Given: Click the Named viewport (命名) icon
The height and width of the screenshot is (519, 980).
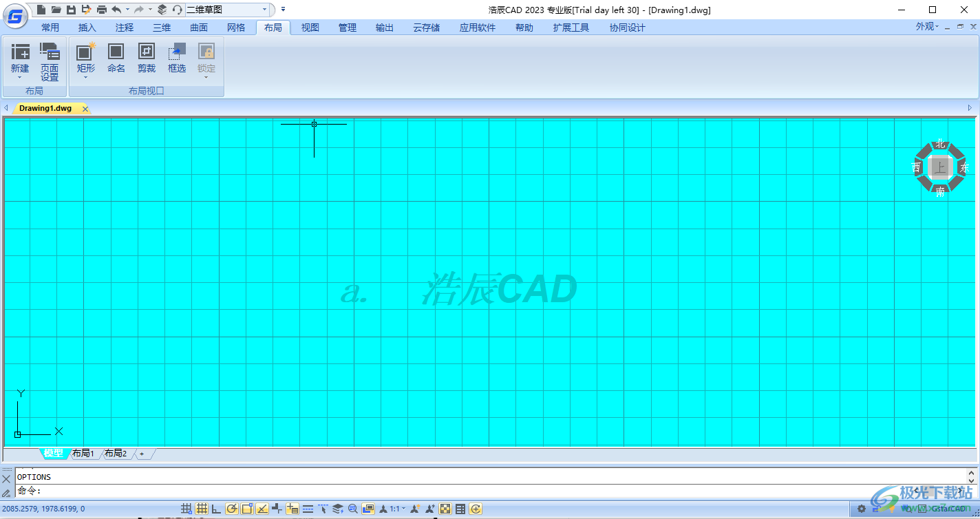Looking at the screenshot, I should coord(116,52).
